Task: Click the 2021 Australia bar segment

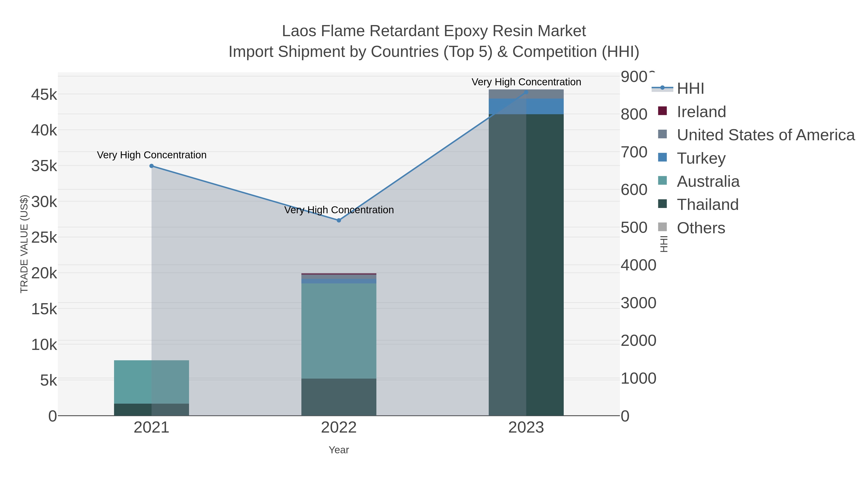Action: [x=152, y=382]
